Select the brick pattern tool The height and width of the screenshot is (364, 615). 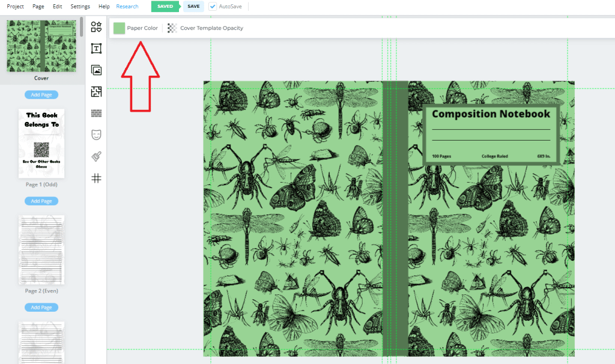[96, 113]
